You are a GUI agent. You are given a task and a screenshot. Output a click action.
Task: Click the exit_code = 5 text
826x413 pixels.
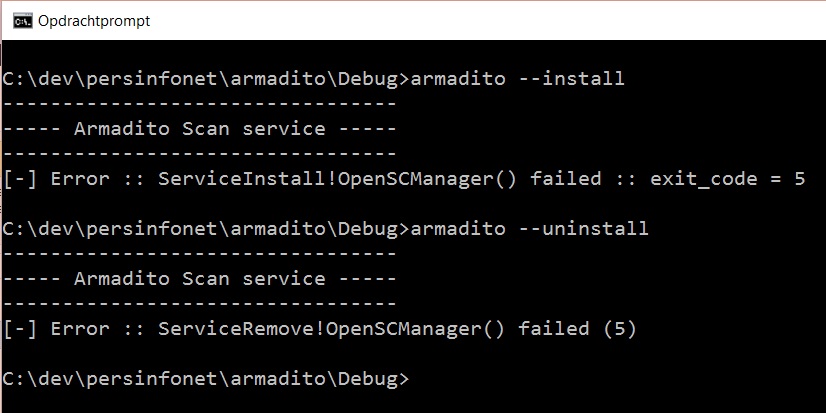coord(727,179)
